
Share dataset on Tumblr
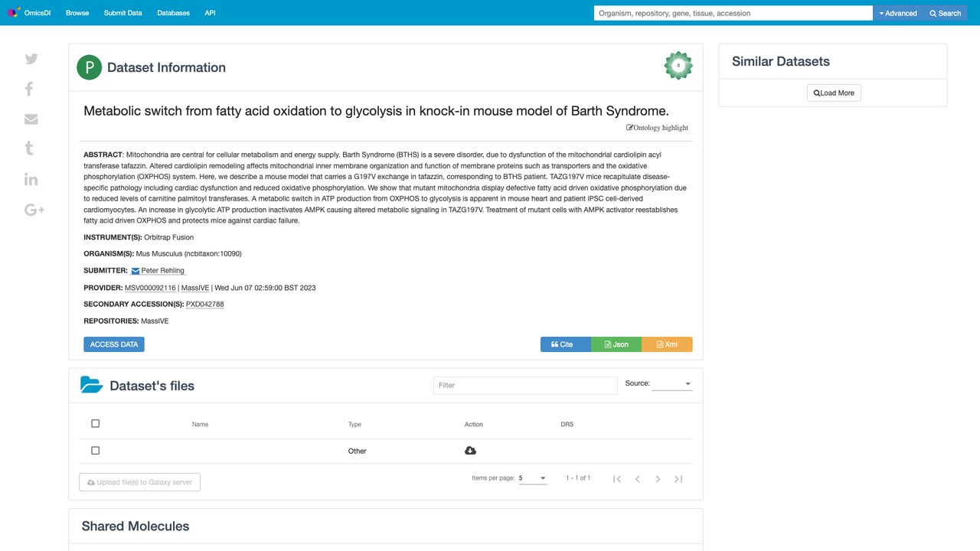coord(29,148)
